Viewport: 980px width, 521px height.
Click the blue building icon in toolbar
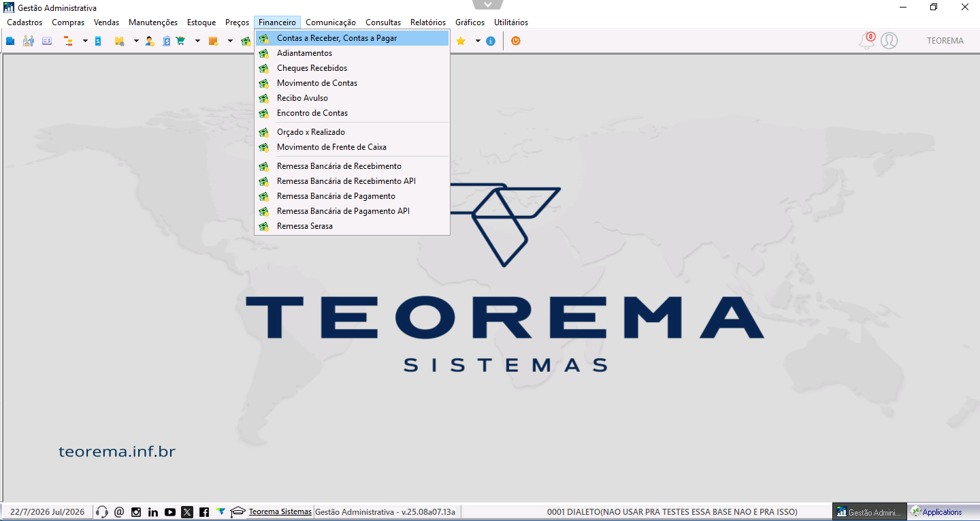click(10, 41)
